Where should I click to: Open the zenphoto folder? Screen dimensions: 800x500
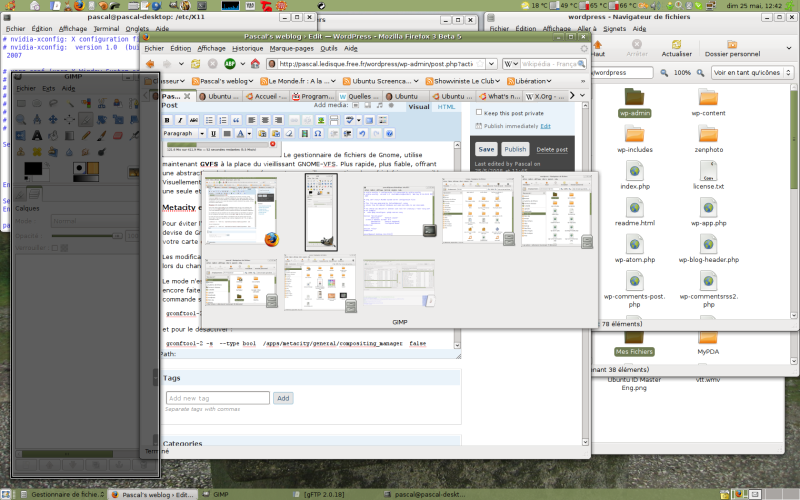click(x=708, y=139)
